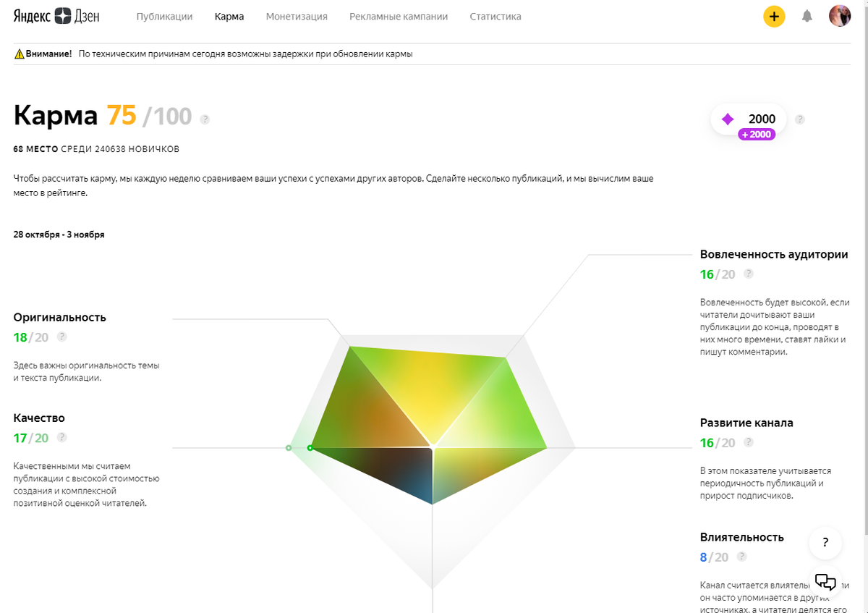Go to the Статистика tab
Viewport: 868px width, 613px height.
click(495, 17)
